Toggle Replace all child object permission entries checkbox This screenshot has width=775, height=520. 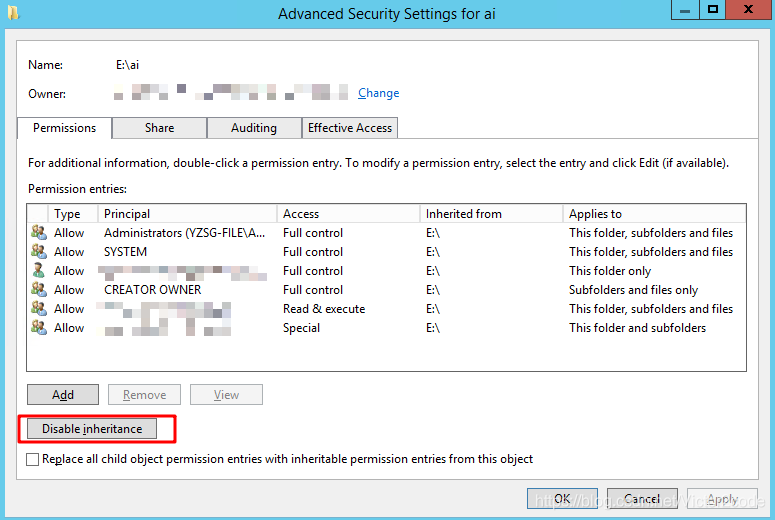click(x=33, y=459)
